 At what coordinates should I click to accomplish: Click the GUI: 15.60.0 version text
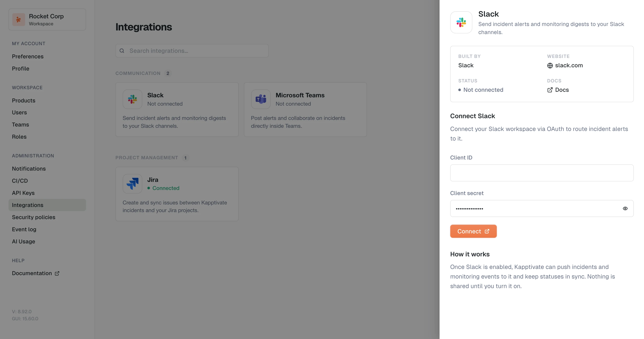click(x=25, y=319)
